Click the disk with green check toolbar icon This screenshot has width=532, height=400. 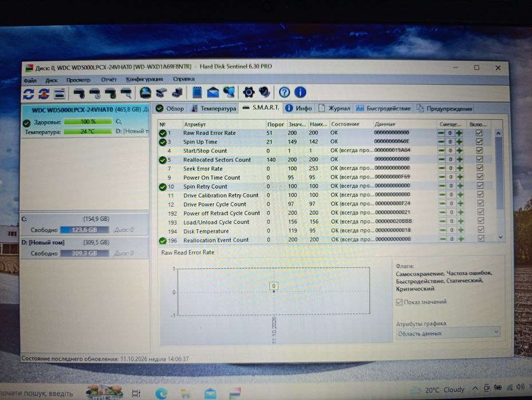tap(111, 93)
